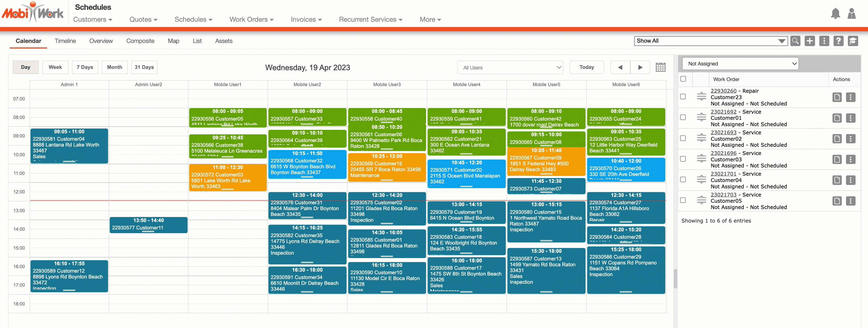The height and width of the screenshot is (328, 868).
Task: Open the All Users dropdown
Action: pos(510,67)
